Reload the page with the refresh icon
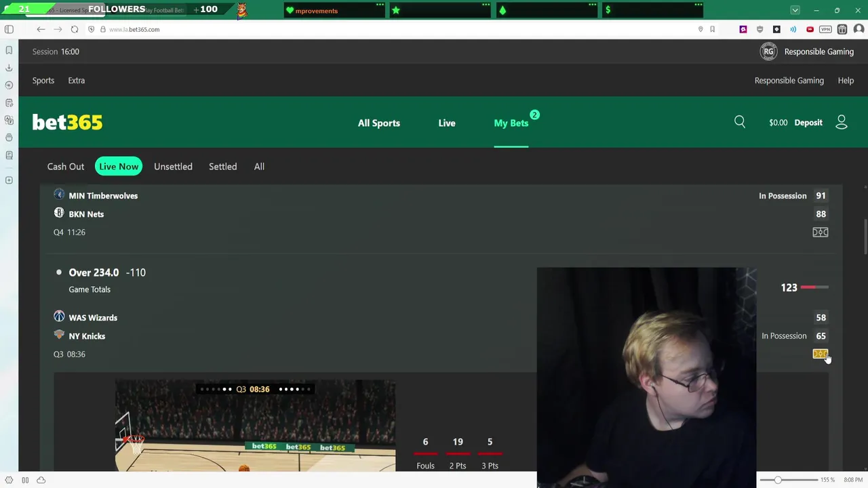868x488 pixels. coord(75,29)
